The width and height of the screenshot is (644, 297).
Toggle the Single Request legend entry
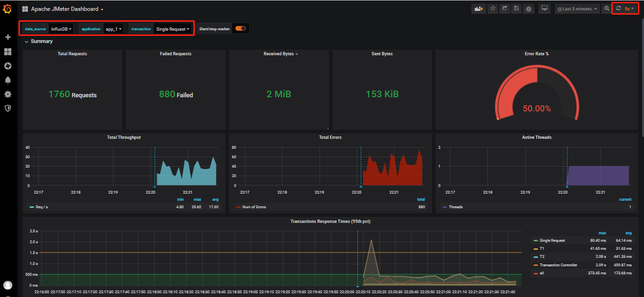click(x=552, y=240)
